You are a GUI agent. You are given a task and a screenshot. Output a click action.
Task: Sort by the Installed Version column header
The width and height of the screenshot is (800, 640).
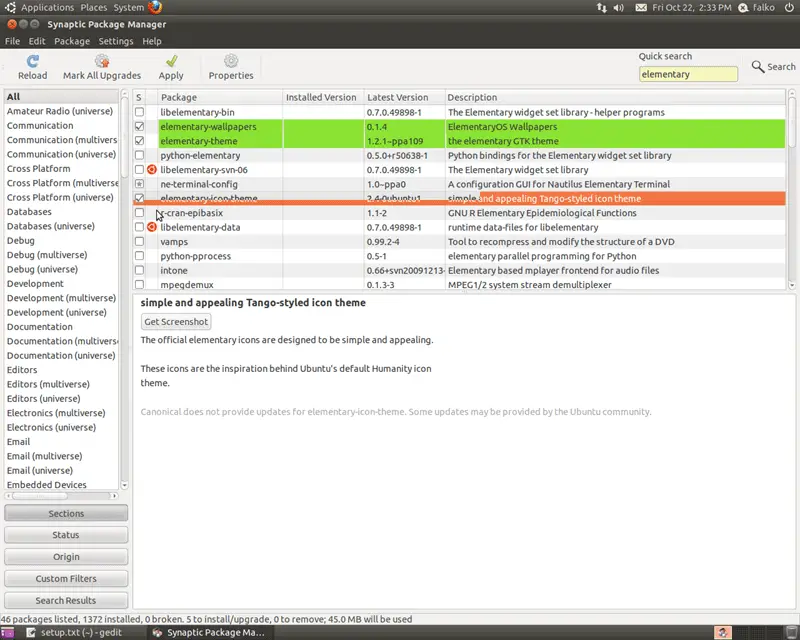(x=323, y=97)
